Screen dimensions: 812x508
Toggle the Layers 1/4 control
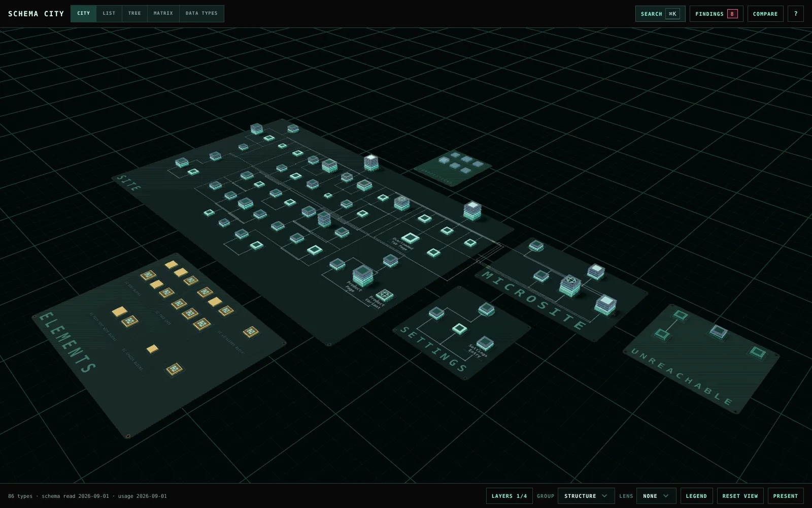point(509,496)
